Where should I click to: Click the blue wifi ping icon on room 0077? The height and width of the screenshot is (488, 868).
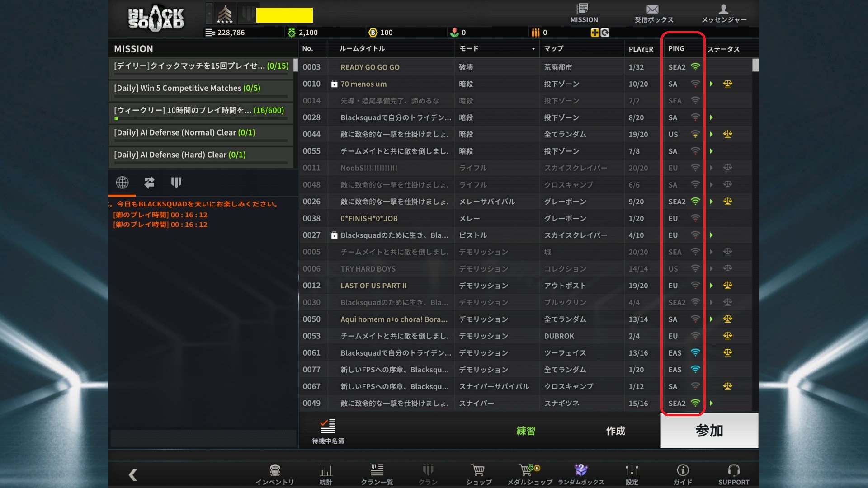click(695, 369)
